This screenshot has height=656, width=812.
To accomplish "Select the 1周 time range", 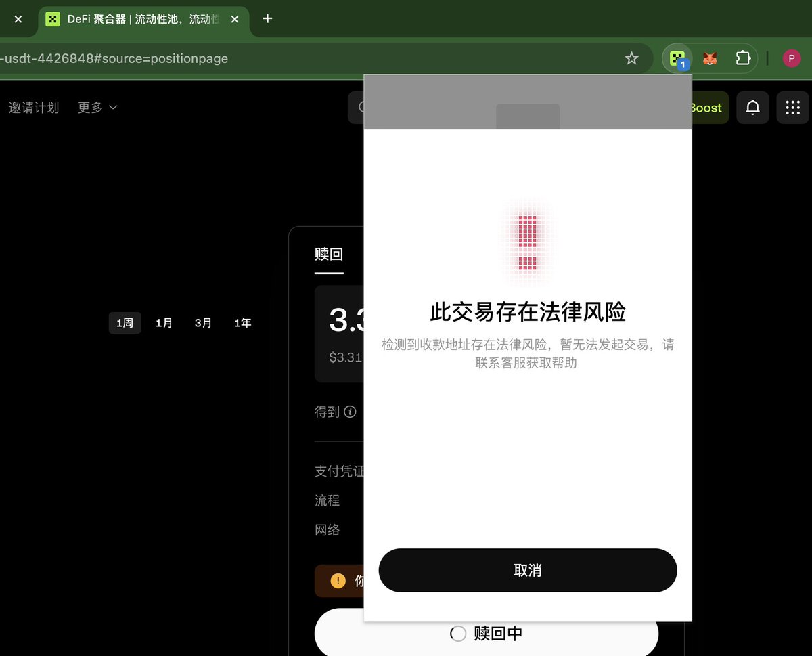I will (125, 323).
